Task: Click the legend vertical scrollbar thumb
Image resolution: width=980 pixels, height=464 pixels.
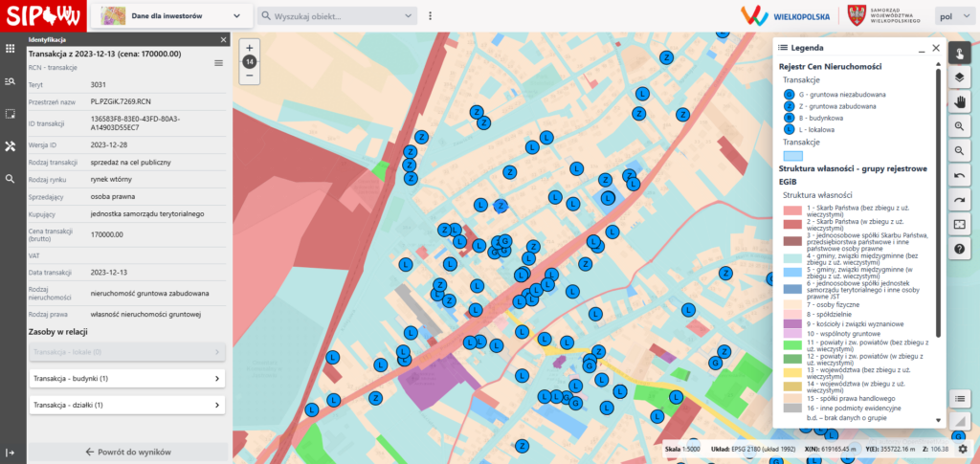Action: coord(938,203)
